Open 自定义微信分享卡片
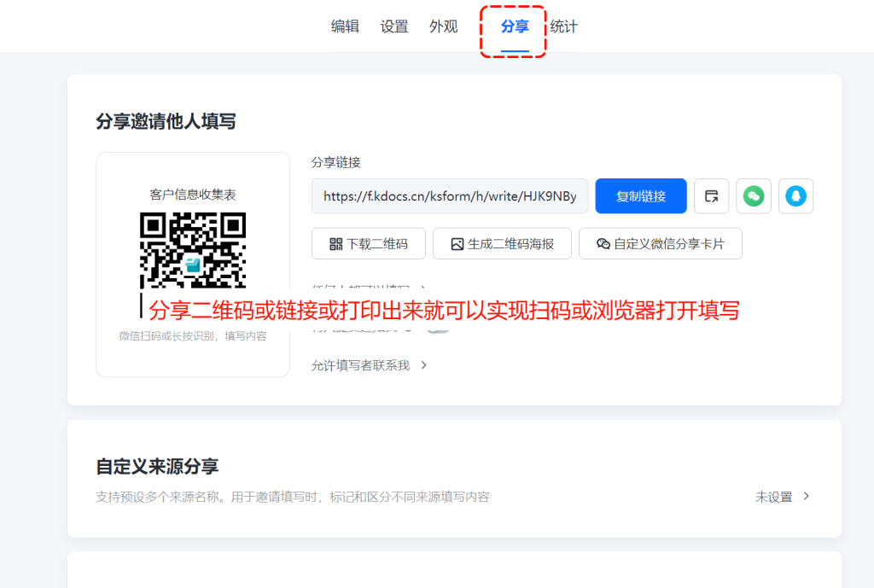The height and width of the screenshot is (588, 874). tap(661, 243)
